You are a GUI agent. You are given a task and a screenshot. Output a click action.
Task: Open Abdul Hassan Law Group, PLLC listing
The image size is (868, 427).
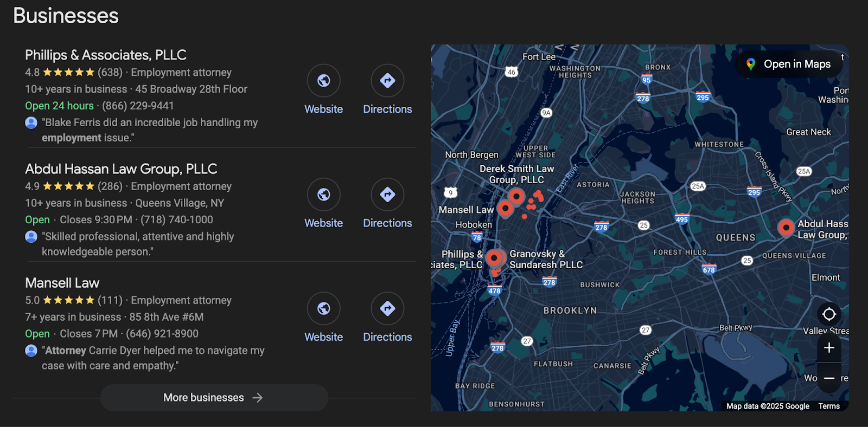[x=121, y=169]
